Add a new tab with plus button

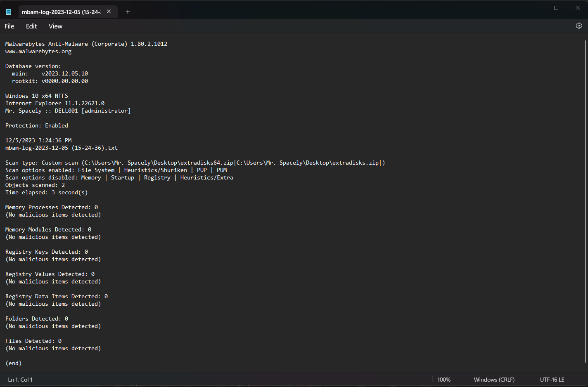pyautogui.click(x=128, y=12)
